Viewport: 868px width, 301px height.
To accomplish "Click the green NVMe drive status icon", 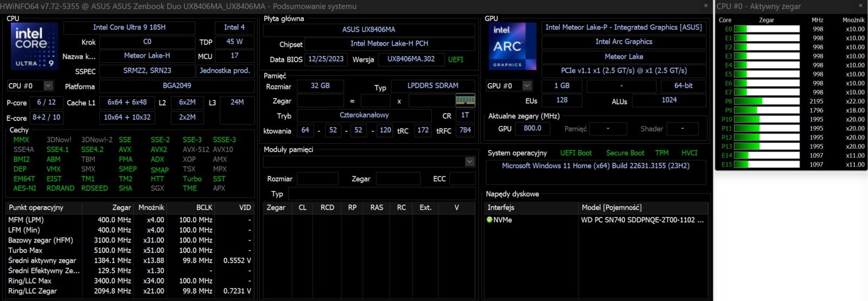I will pos(489,220).
